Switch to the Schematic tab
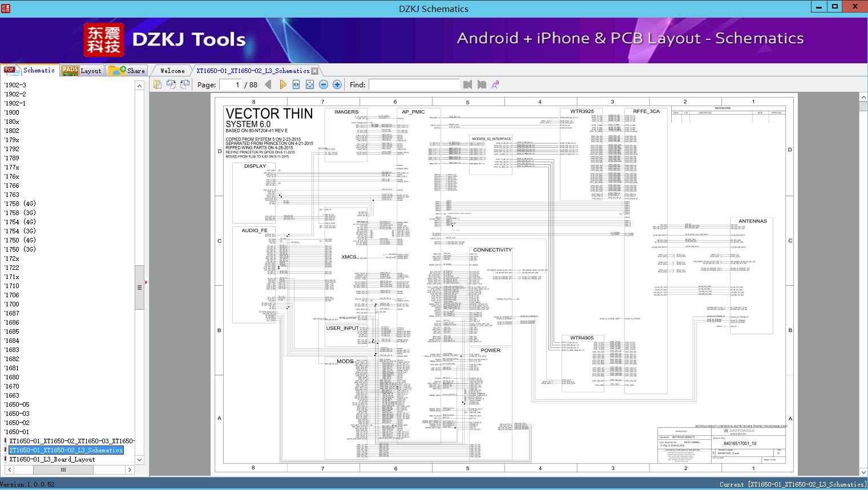868x490 pixels. [x=30, y=70]
